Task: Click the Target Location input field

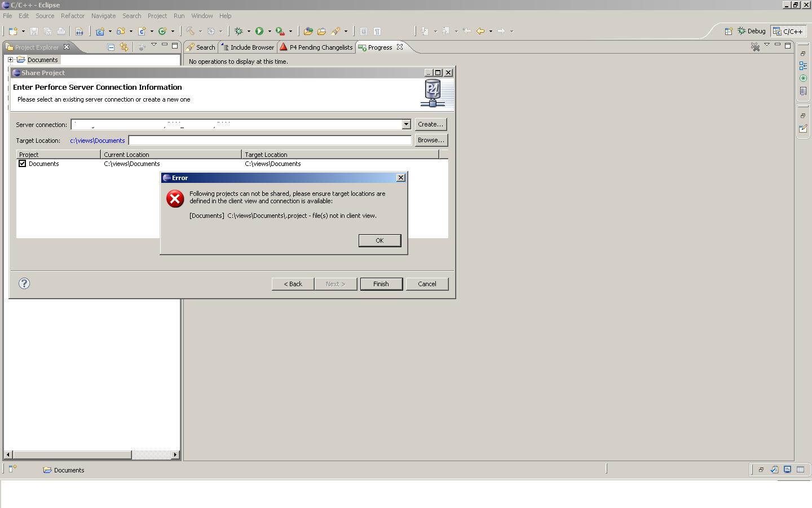Action: (270, 140)
